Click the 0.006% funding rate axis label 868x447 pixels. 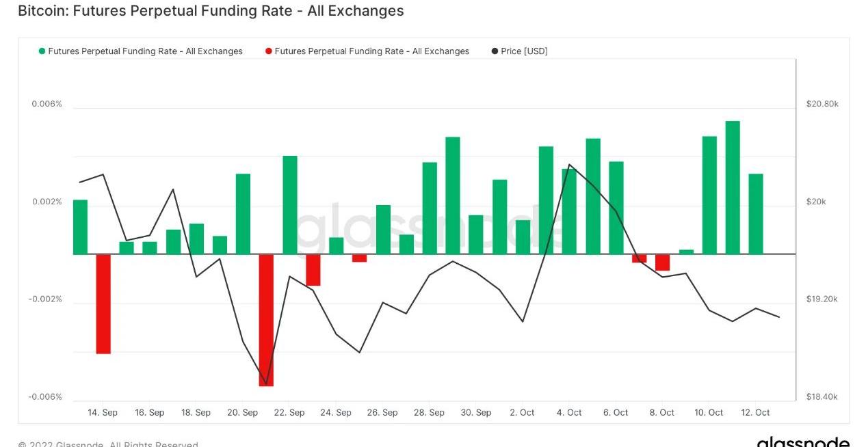(x=47, y=104)
